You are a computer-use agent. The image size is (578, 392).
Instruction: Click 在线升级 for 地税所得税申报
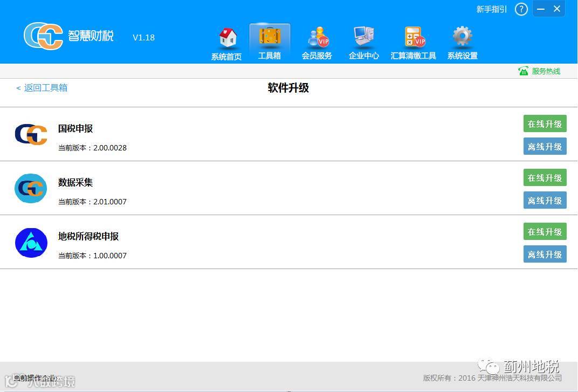tap(545, 231)
